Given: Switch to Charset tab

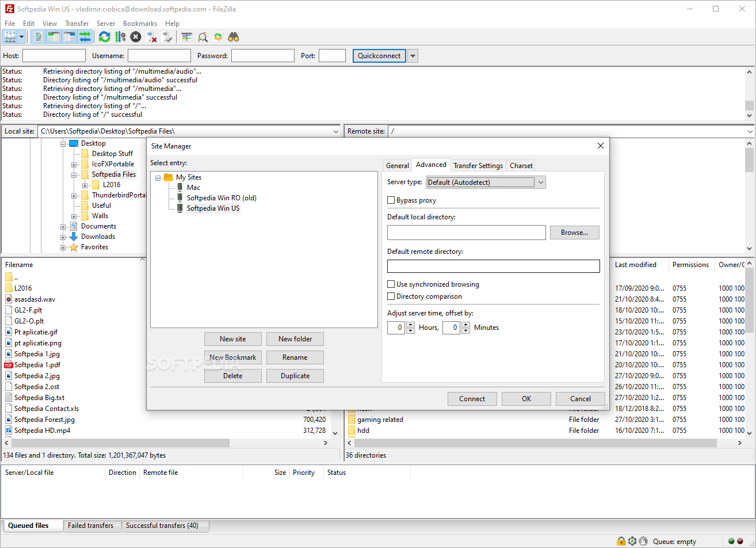Looking at the screenshot, I should coord(521,166).
